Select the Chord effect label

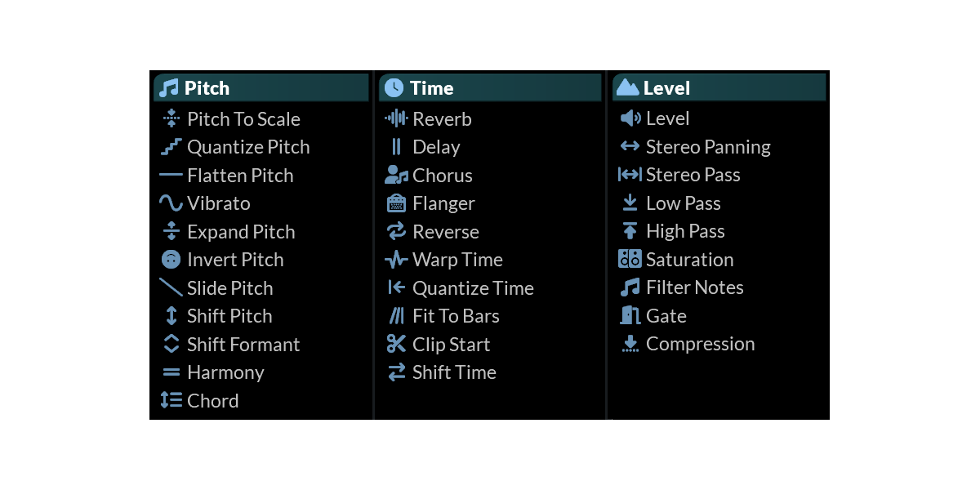(x=212, y=401)
